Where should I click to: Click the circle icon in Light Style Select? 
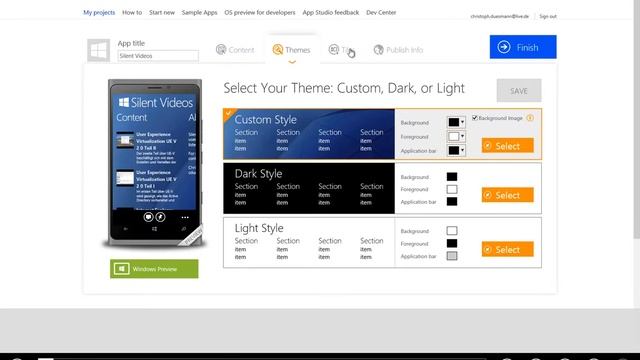pos(487,249)
